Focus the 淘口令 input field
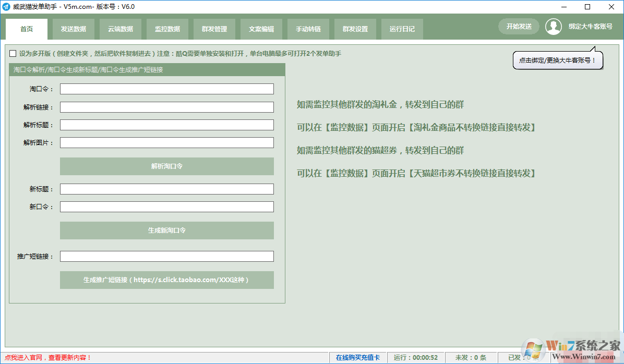Viewport: 624px width, 364px height. point(167,89)
